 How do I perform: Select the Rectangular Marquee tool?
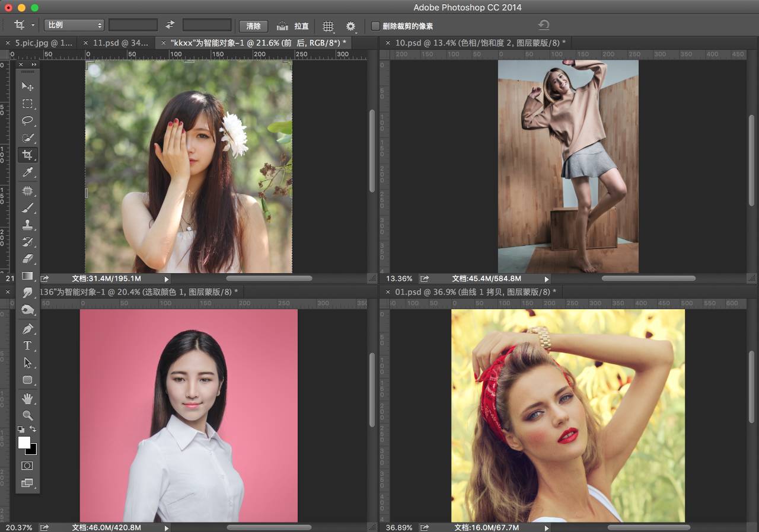pyautogui.click(x=27, y=104)
